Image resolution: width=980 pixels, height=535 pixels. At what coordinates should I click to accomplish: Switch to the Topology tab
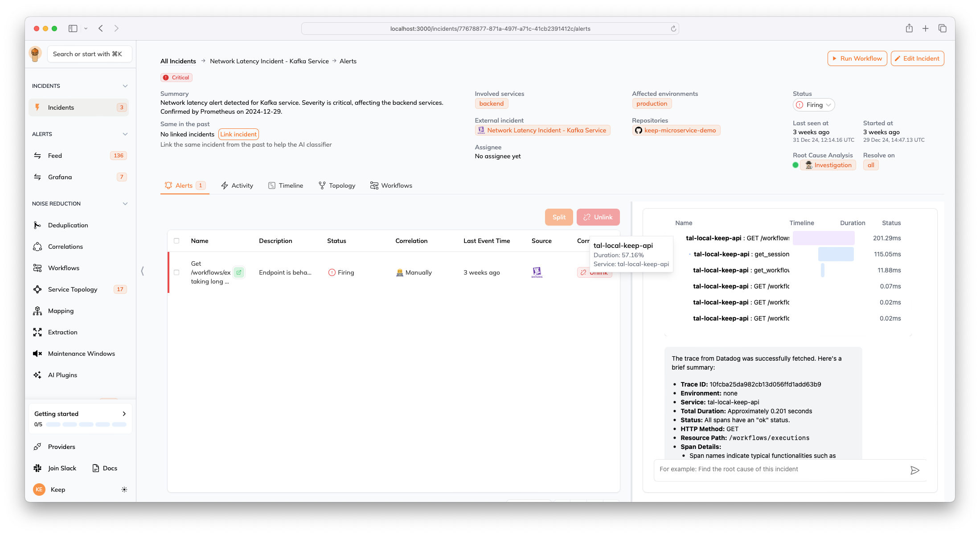337,185
